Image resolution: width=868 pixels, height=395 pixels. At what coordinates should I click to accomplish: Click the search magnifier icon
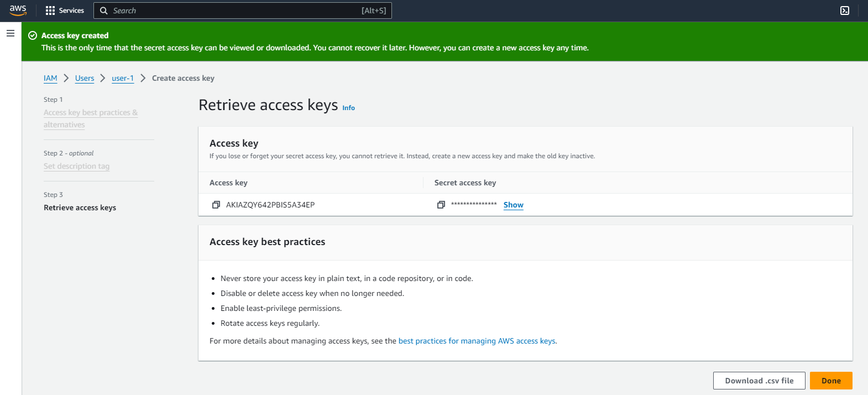click(x=103, y=11)
